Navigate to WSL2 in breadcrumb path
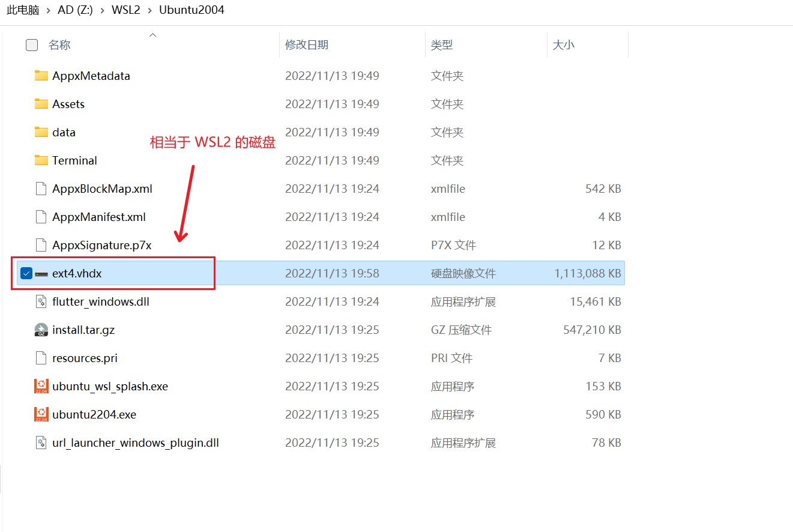This screenshot has width=793, height=532. (x=126, y=10)
